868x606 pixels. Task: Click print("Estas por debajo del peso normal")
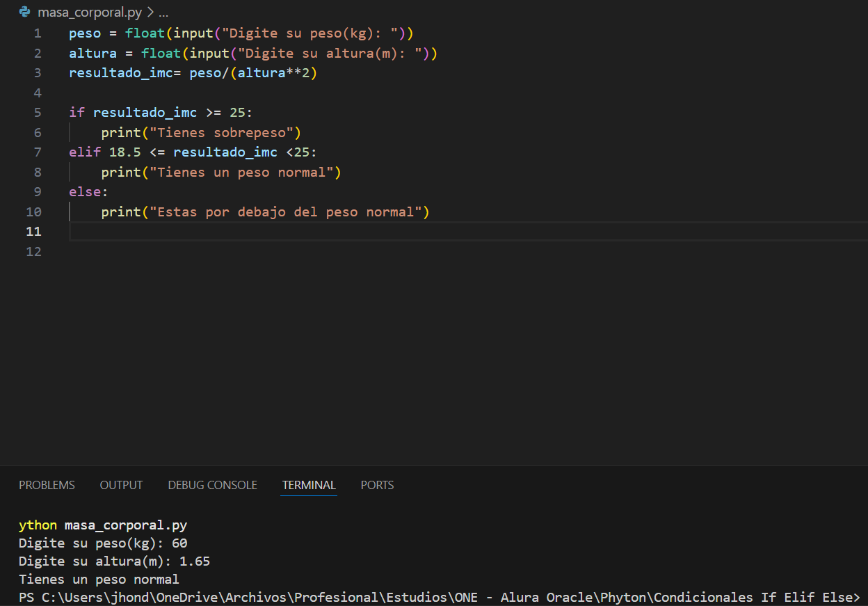pos(265,212)
